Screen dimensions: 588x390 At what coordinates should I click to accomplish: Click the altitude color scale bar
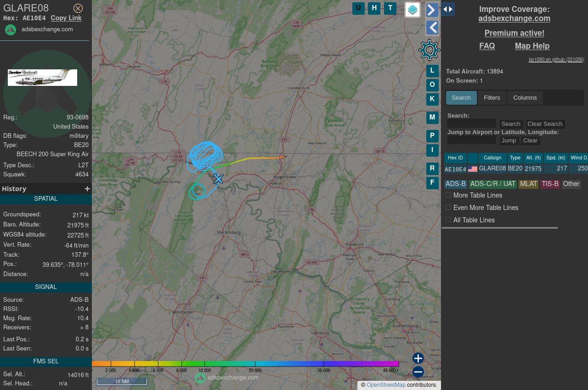[245, 364]
